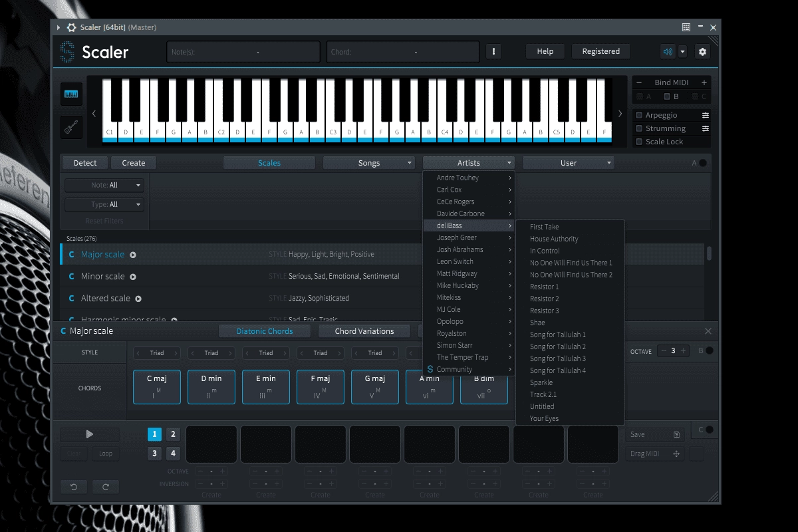
Task: Click section A circle indicator
Action: [703, 163]
